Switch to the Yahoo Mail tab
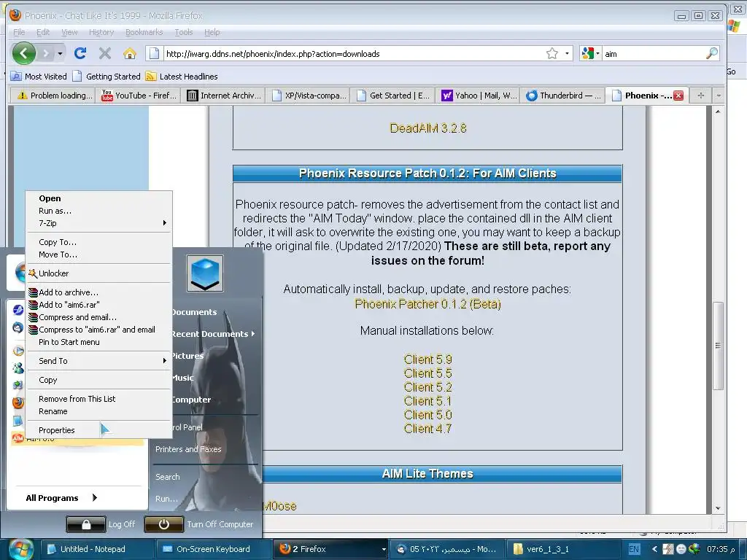Viewport: 747px width, 560px height. 478,96
